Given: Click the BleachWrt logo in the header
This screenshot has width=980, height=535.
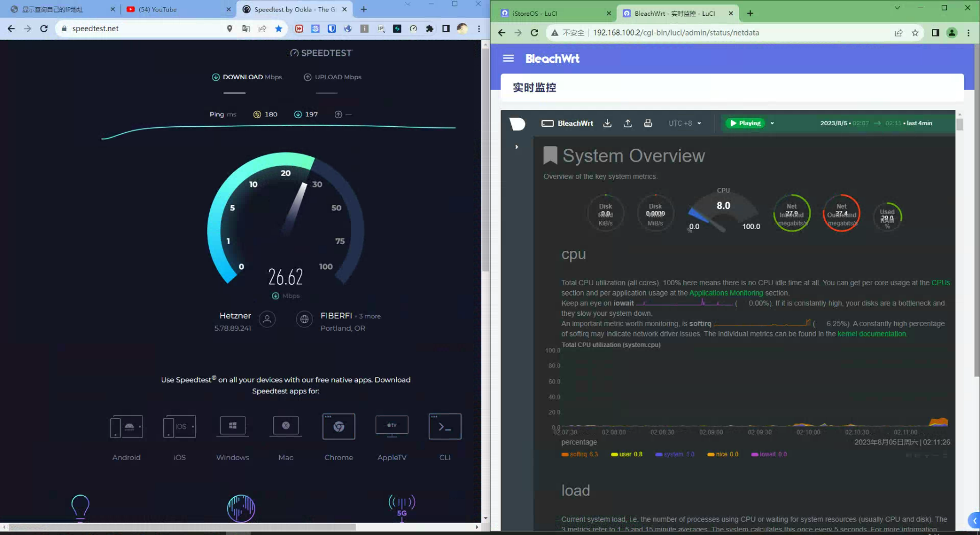Looking at the screenshot, I should pyautogui.click(x=552, y=58).
